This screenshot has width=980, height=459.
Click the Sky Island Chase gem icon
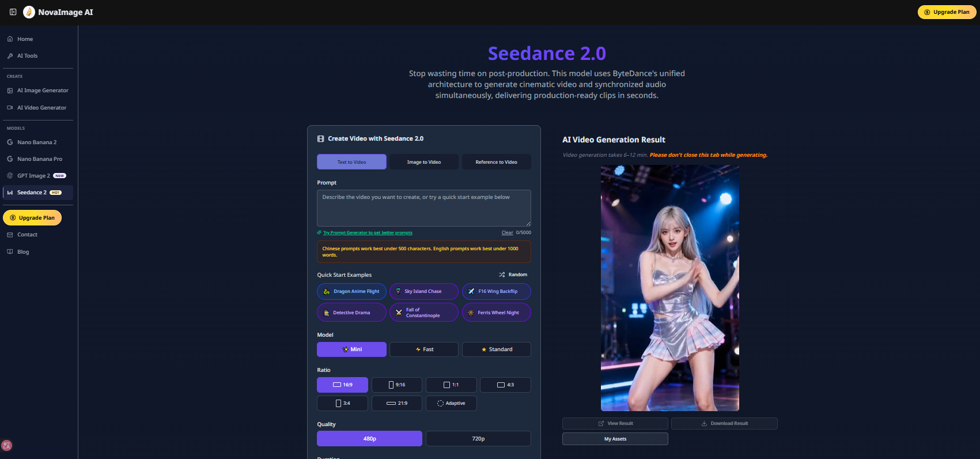[x=398, y=292]
